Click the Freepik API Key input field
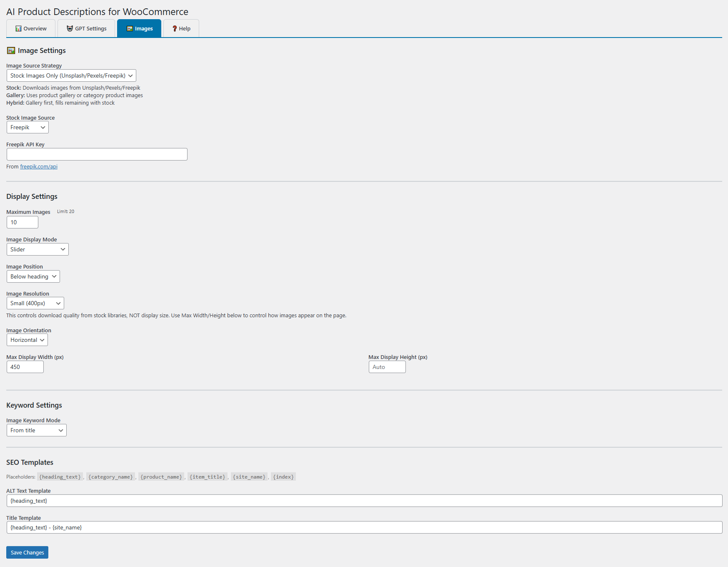 [x=97, y=154]
